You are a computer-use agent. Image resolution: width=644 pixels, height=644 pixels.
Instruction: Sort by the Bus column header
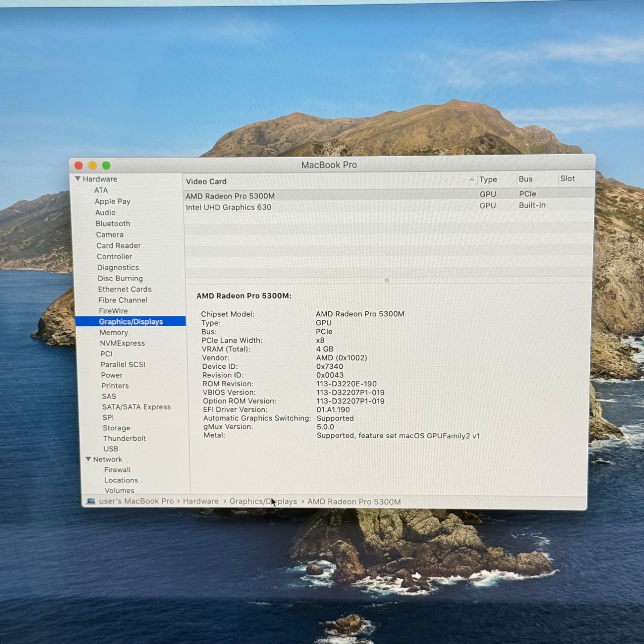coord(526,179)
